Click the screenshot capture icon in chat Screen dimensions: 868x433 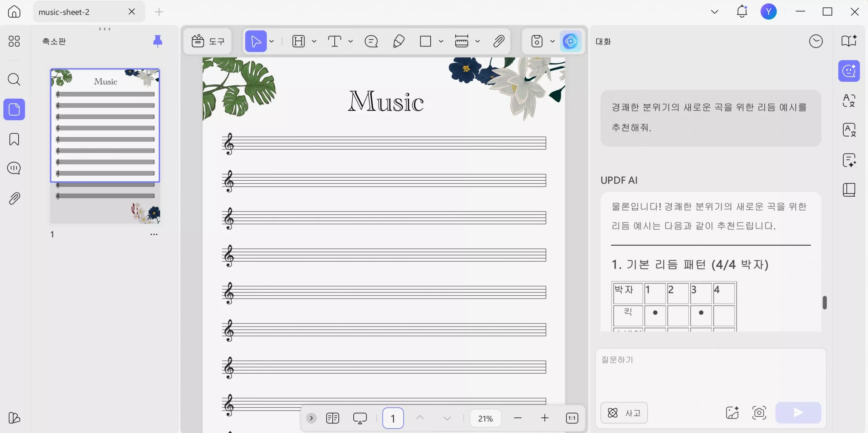[759, 413]
